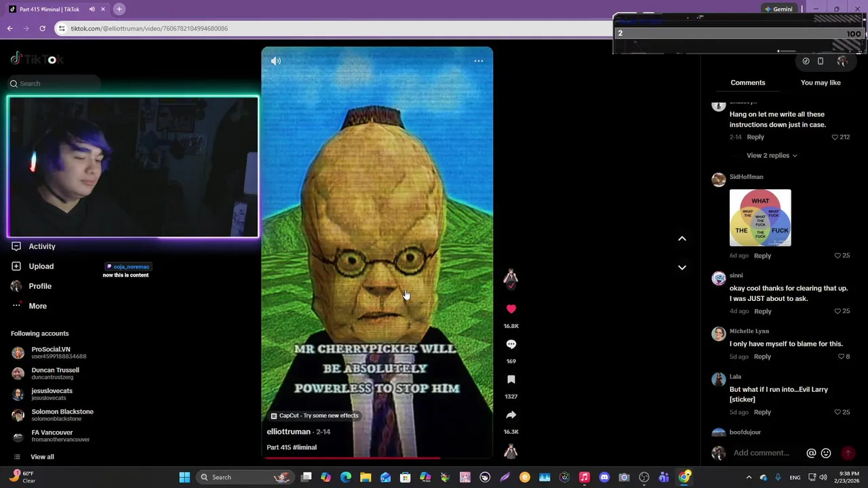868x488 pixels.
Task: Reload the page with the browser refresh icon
Action: point(42,28)
